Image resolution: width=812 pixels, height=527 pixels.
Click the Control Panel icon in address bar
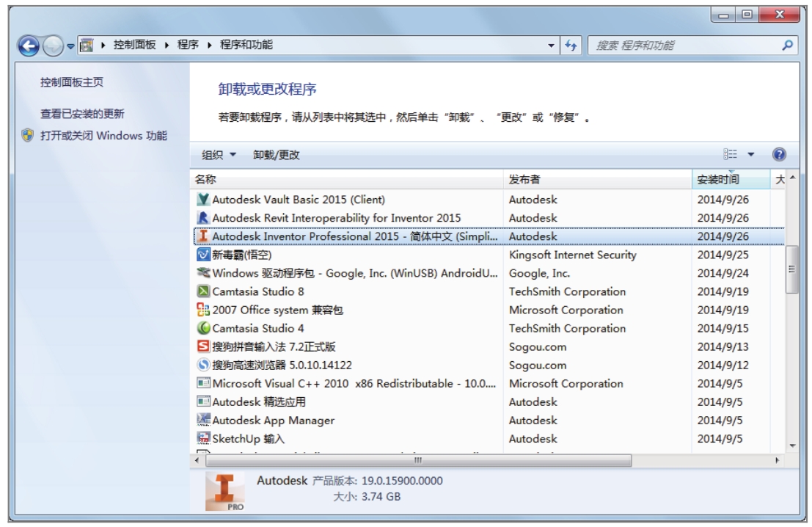click(87, 45)
